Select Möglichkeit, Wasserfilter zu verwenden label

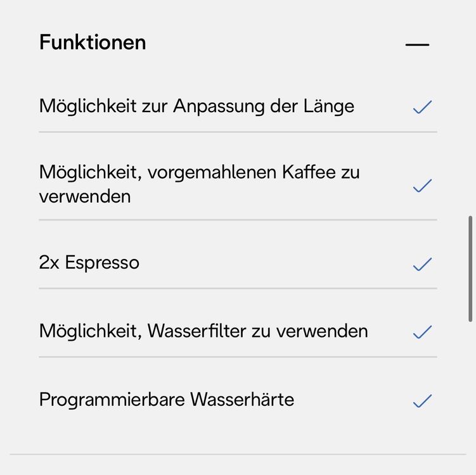click(203, 331)
